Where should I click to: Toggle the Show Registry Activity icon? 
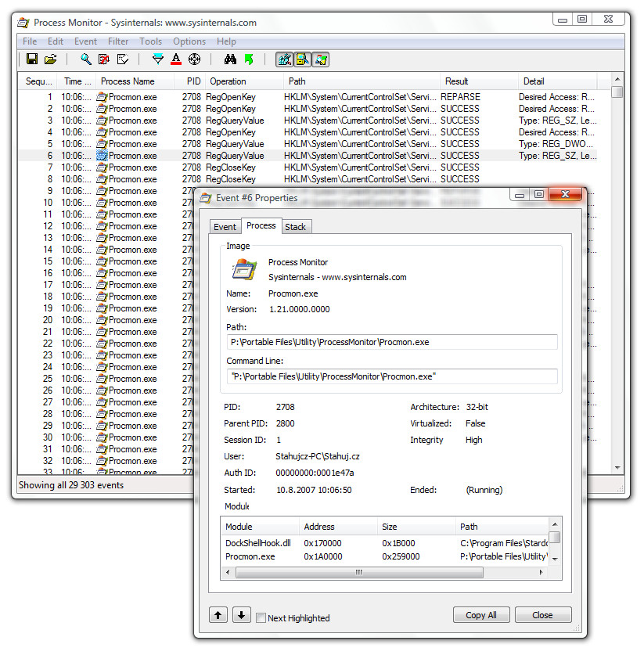284,59
